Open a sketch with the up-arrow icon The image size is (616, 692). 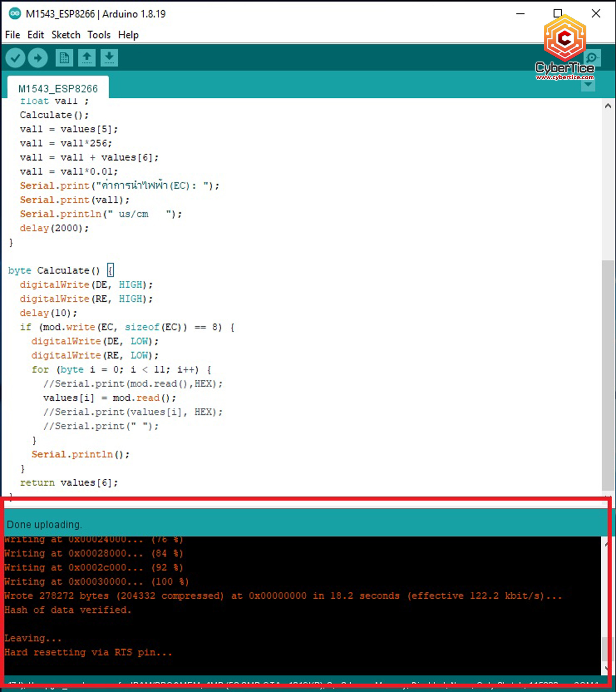(87, 58)
